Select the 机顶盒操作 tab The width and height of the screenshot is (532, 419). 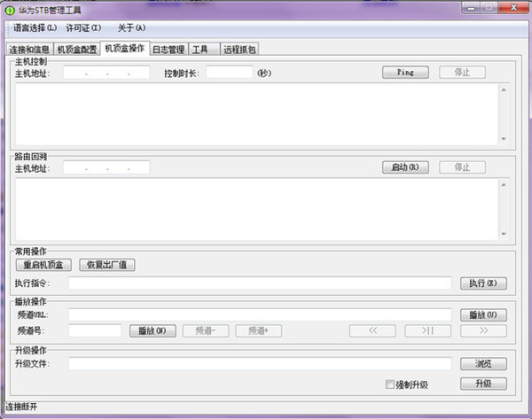tap(125, 49)
